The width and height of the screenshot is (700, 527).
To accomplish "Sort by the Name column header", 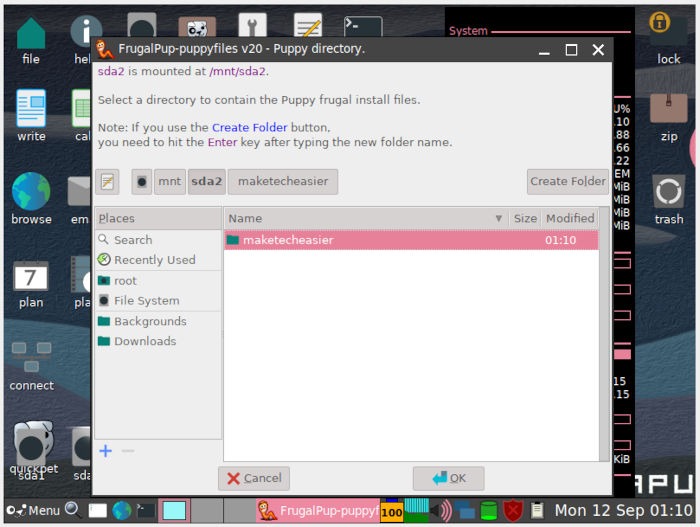I will (366, 218).
